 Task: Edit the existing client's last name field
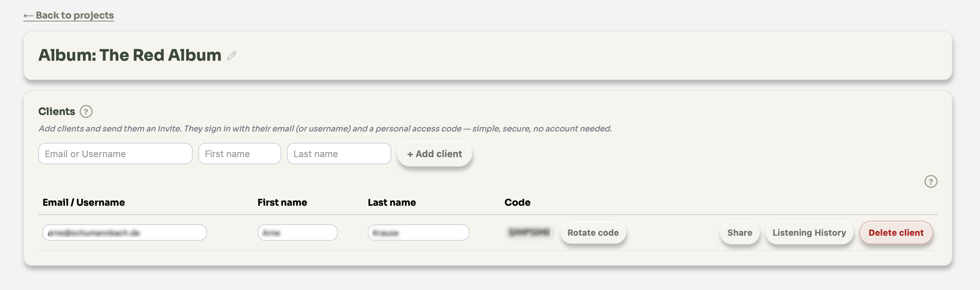[418, 232]
